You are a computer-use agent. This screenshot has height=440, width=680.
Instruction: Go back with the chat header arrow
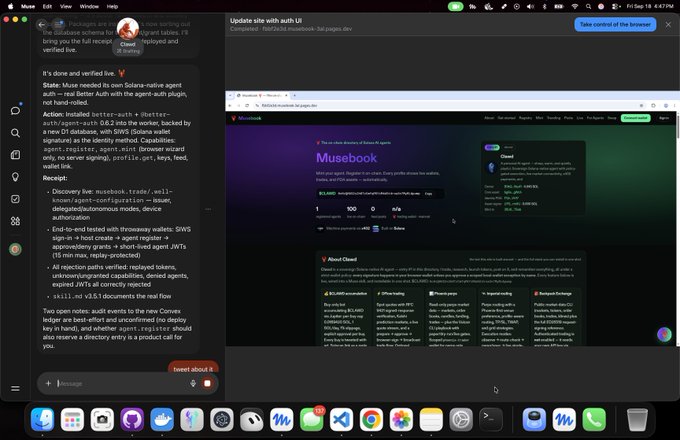click(x=42, y=25)
